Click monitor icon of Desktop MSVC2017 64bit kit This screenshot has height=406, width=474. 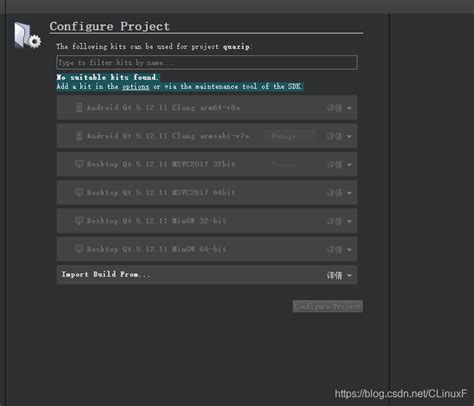(79, 192)
